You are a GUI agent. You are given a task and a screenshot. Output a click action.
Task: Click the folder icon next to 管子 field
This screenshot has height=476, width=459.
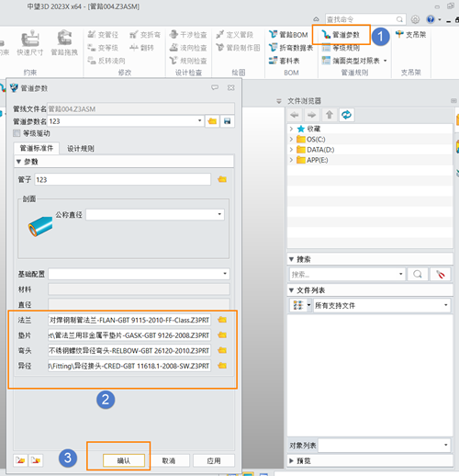222,179
